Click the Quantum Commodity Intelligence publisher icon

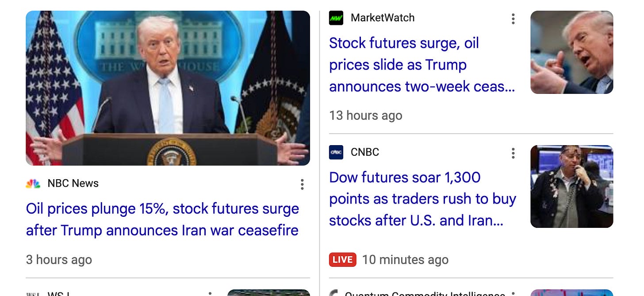(335, 293)
